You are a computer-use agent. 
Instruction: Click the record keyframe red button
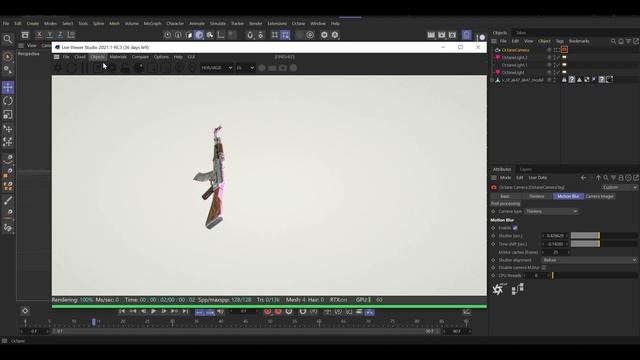pyautogui.click(x=267, y=311)
